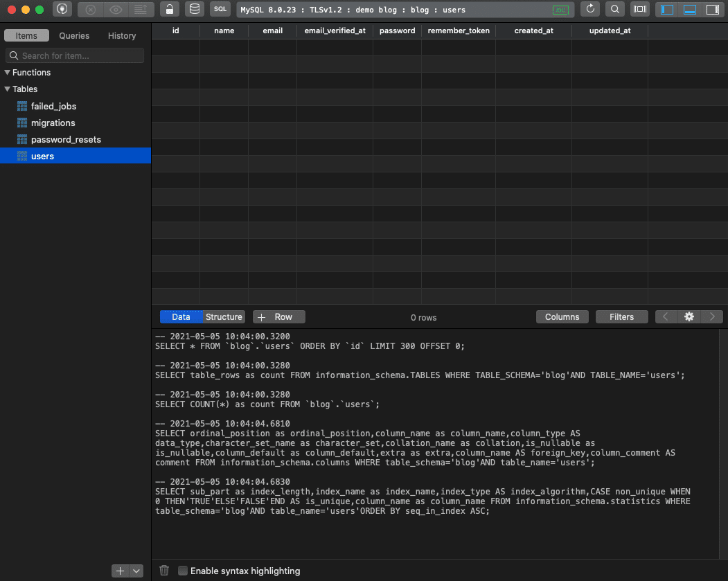Click the lock safe-mode icon
This screenshot has height=581, width=728.
point(170,9)
